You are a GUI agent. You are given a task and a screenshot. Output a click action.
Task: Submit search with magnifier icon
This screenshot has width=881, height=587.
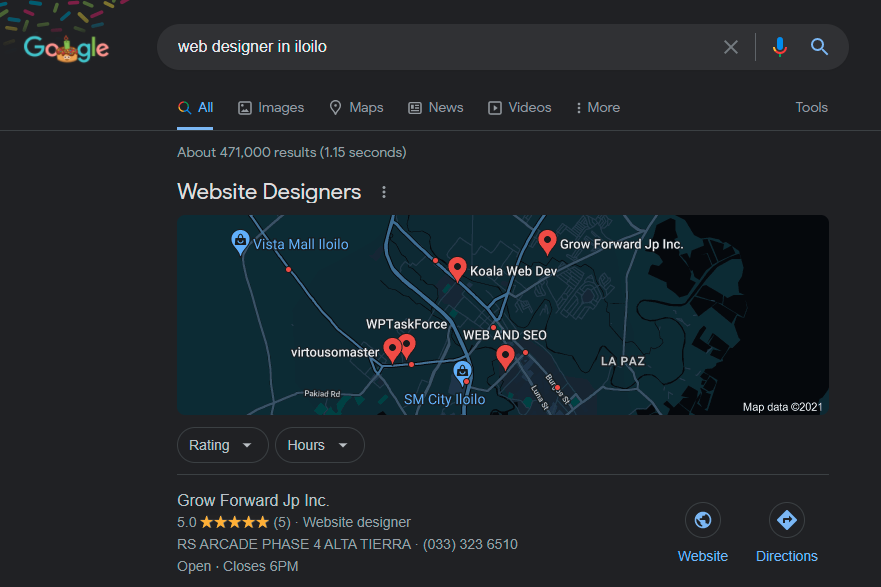click(x=819, y=47)
